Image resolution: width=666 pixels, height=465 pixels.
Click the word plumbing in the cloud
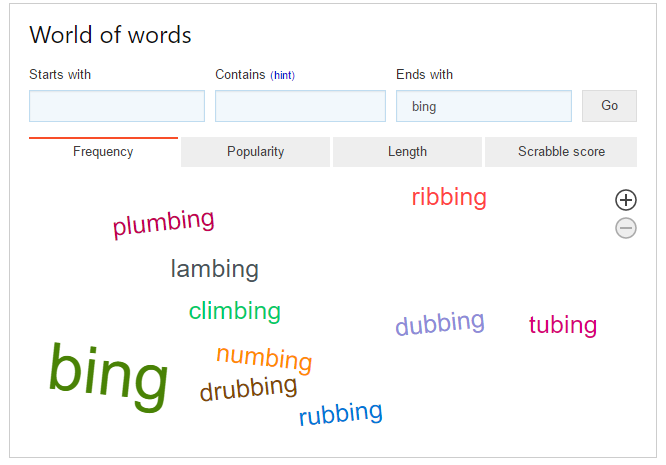coord(164,223)
